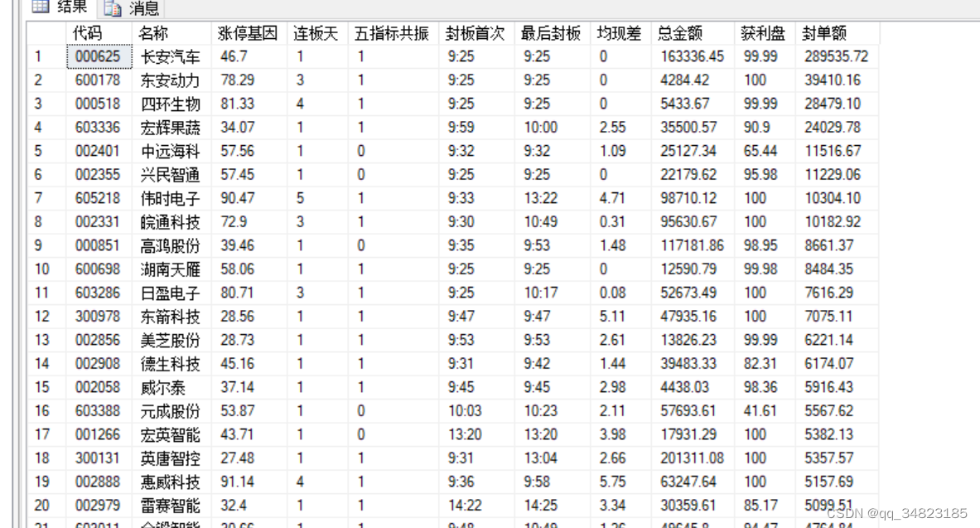
Task: Click the 均现差 value 4.71
Action: pyautogui.click(x=612, y=198)
